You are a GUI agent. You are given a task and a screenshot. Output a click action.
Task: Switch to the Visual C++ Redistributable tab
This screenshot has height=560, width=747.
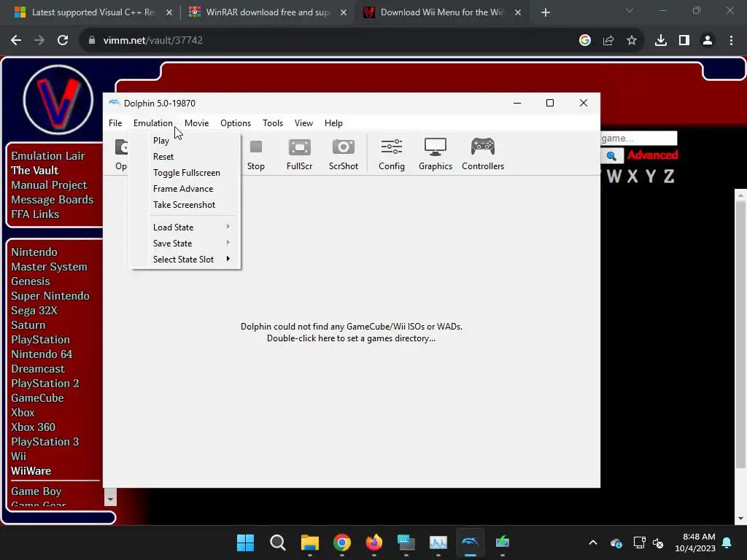[93, 12]
